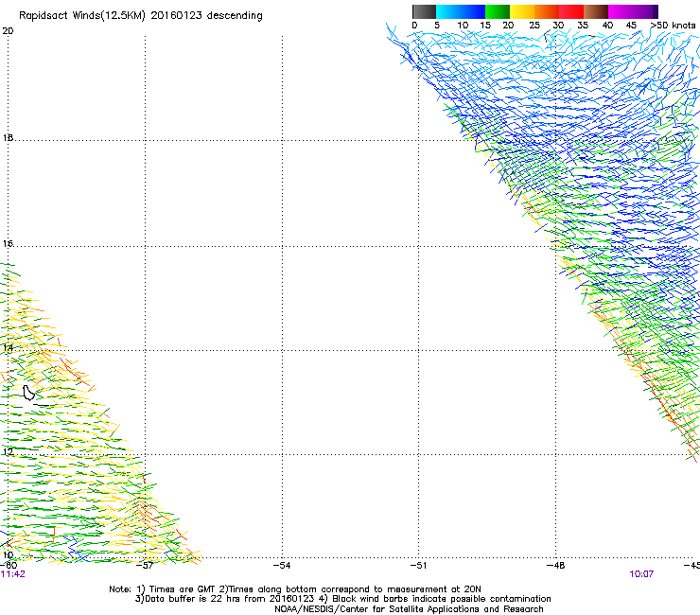The image size is (700, 615).
Task: Click the latitude label '14' on the left axis
Action: tap(8, 348)
